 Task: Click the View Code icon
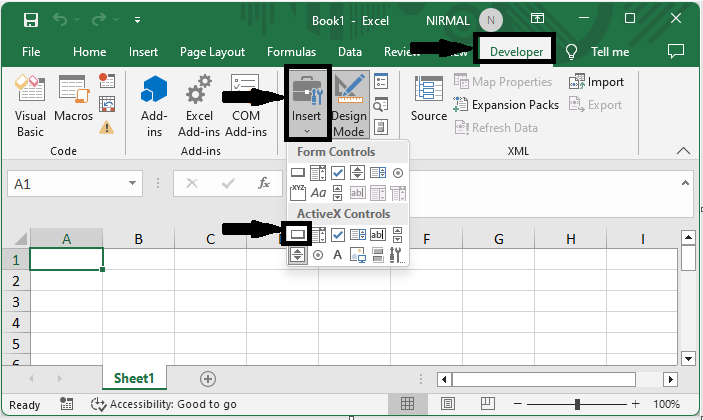pyautogui.click(x=381, y=104)
